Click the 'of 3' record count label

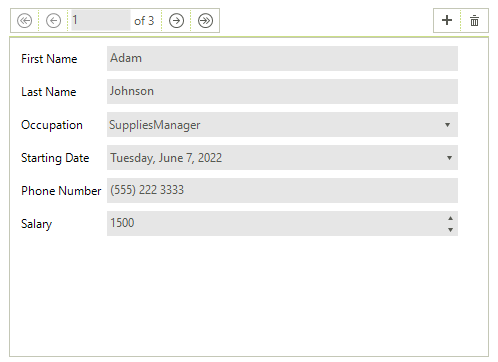pos(144,21)
